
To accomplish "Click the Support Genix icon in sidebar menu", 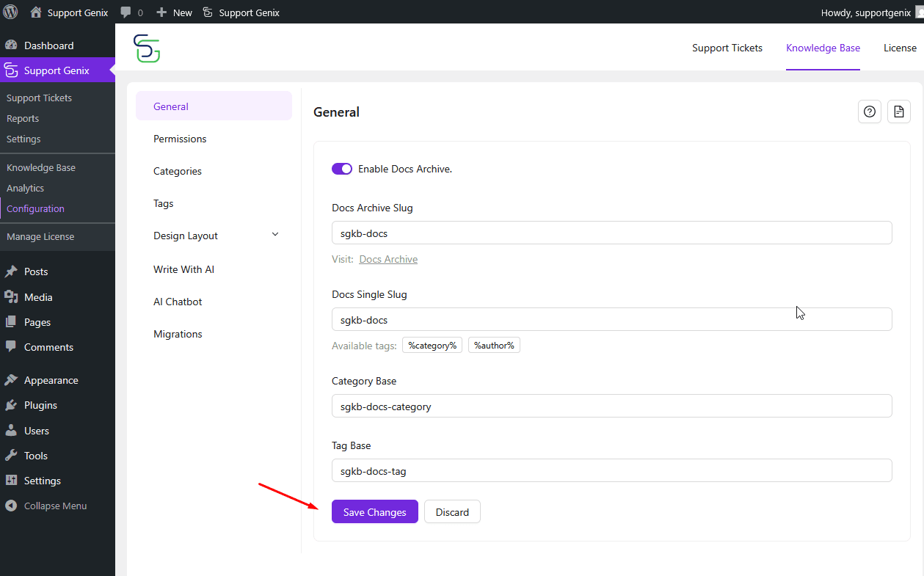I will (x=11, y=70).
